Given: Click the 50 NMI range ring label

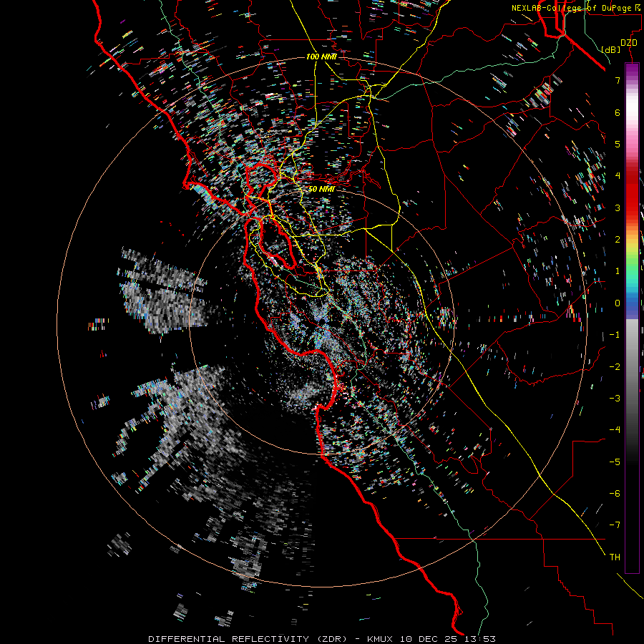Looking at the screenshot, I should pos(321,189).
